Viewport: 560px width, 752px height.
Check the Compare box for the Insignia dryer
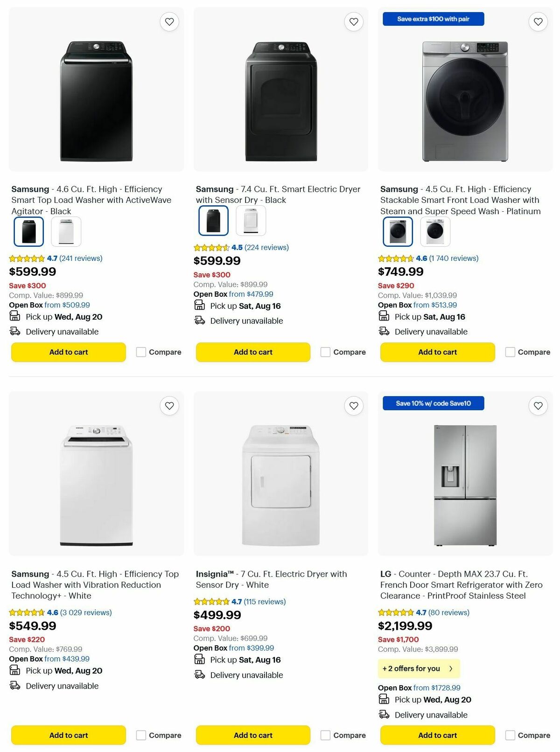pyautogui.click(x=325, y=735)
